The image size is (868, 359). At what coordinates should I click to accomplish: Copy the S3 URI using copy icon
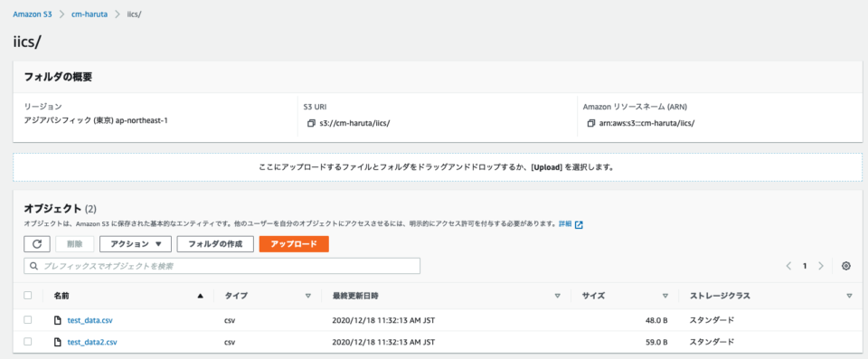click(310, 123)
